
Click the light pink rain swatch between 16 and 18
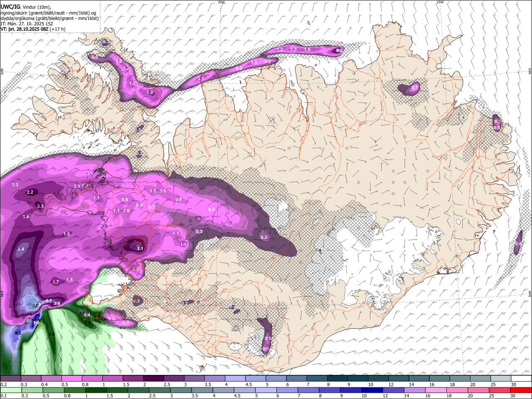(436, 390)
